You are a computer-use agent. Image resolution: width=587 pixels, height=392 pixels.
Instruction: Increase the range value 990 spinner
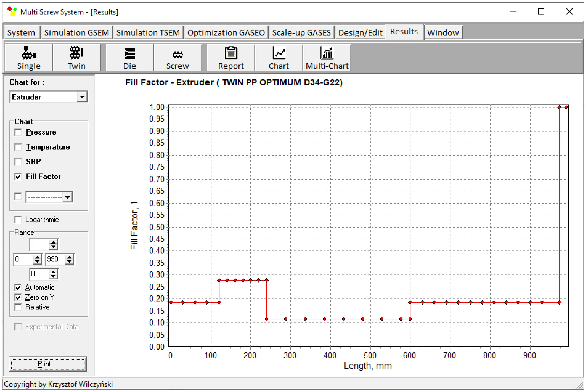[69, 257]
